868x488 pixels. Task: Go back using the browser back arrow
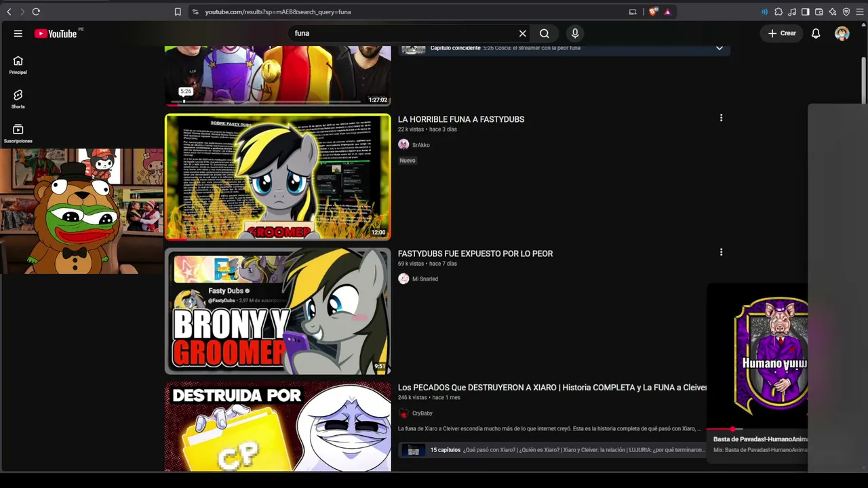(x=9, y=12)
